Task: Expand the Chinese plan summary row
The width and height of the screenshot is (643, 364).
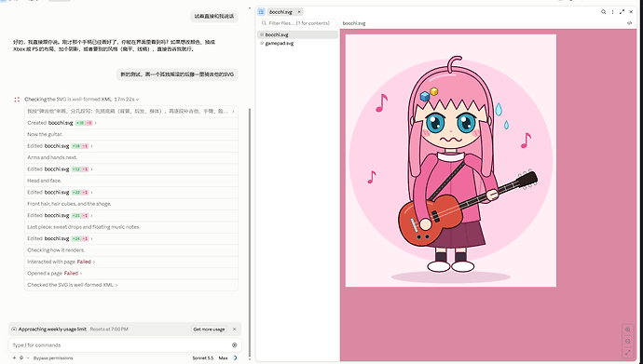Action: point(131,112)
